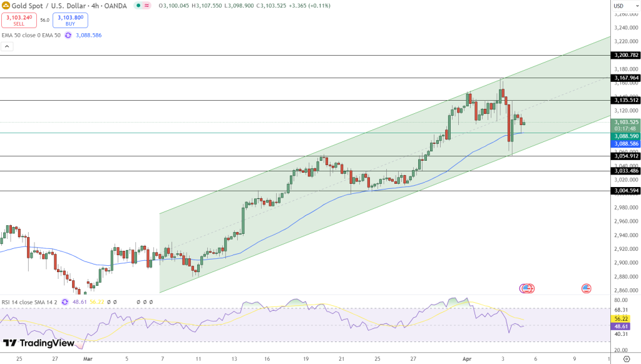641x364 pixels.
Task: Open the Gold Spot / U.S. Dollar symbol title
Action: point(69,6)
